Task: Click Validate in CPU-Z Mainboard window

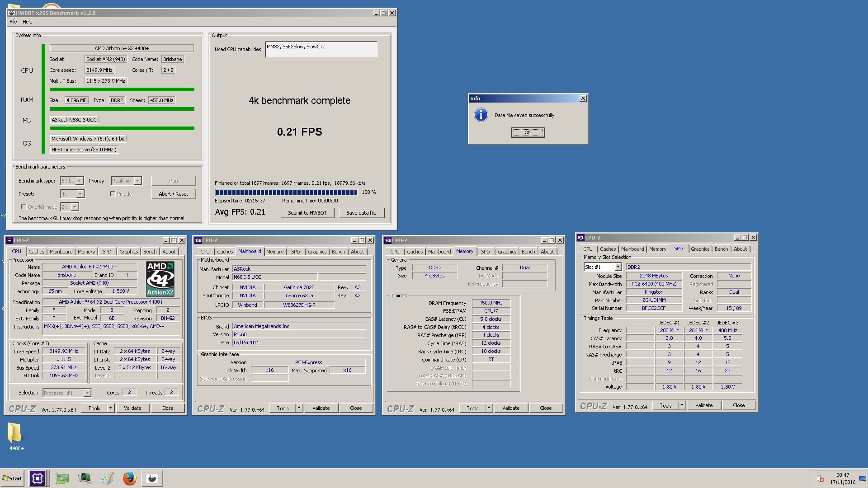Action: point(321,408)
